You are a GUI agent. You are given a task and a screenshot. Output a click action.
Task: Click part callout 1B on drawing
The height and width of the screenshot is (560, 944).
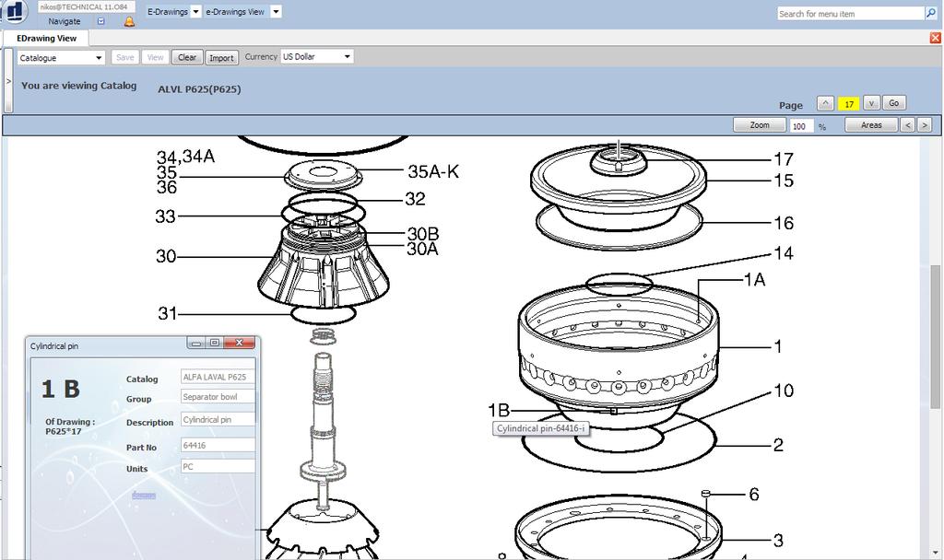pos(499,411)
